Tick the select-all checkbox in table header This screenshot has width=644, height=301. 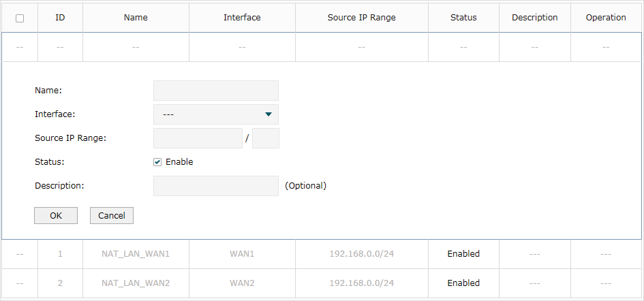click(20, 18)
